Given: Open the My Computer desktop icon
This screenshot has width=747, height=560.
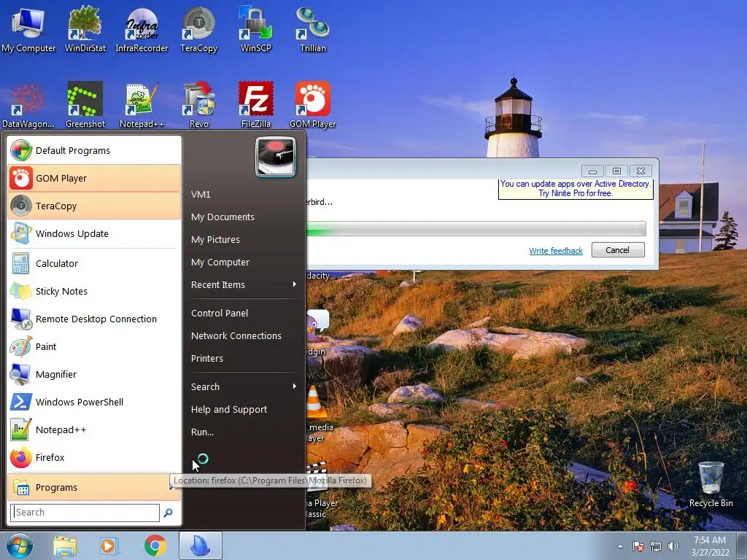Looking at the screenshot, I should pos(28,28).
